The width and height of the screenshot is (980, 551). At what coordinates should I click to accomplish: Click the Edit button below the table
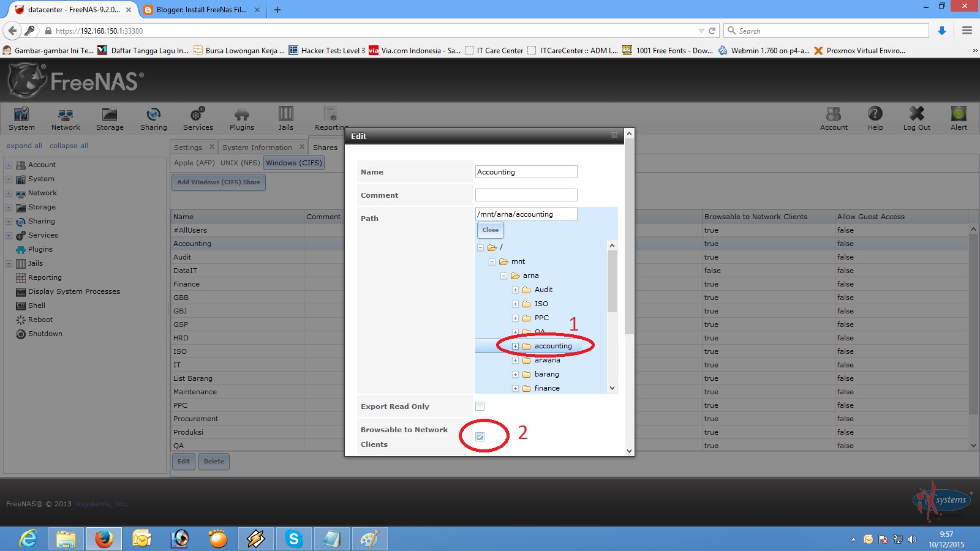pyautogui.click(x=184, y=461)
